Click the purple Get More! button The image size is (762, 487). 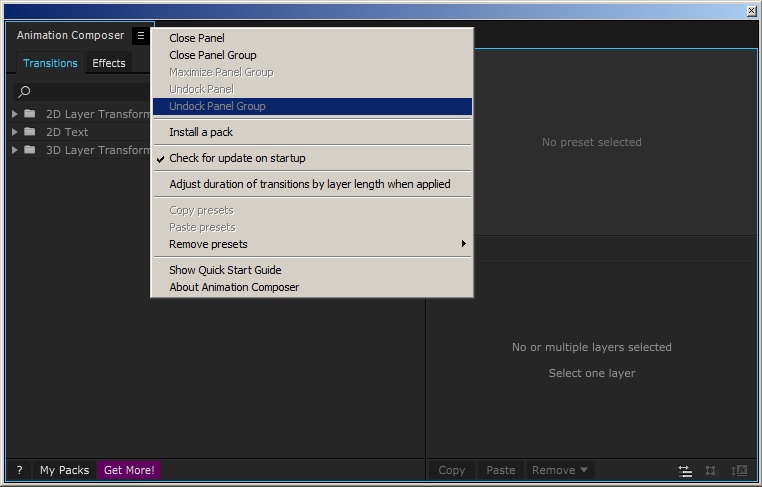click(129, 470)
